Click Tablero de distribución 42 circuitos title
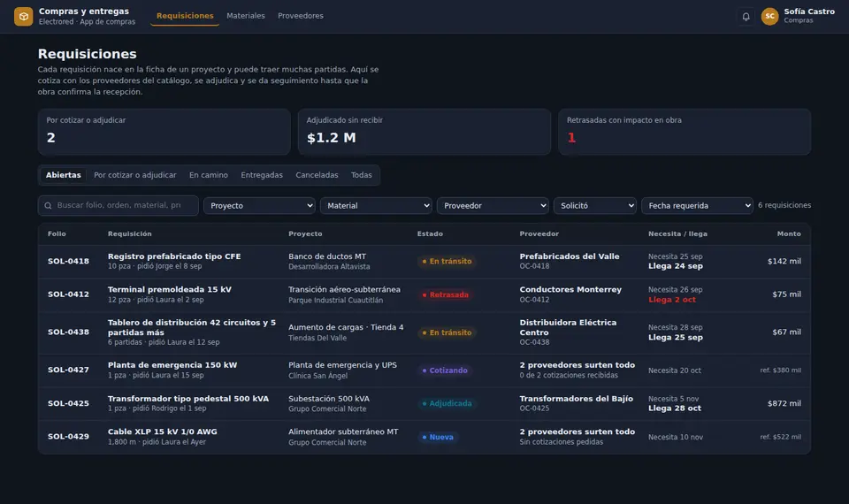The width and height of the screenshot is (849, 504). pyautogui.click(x=192, y=327)
